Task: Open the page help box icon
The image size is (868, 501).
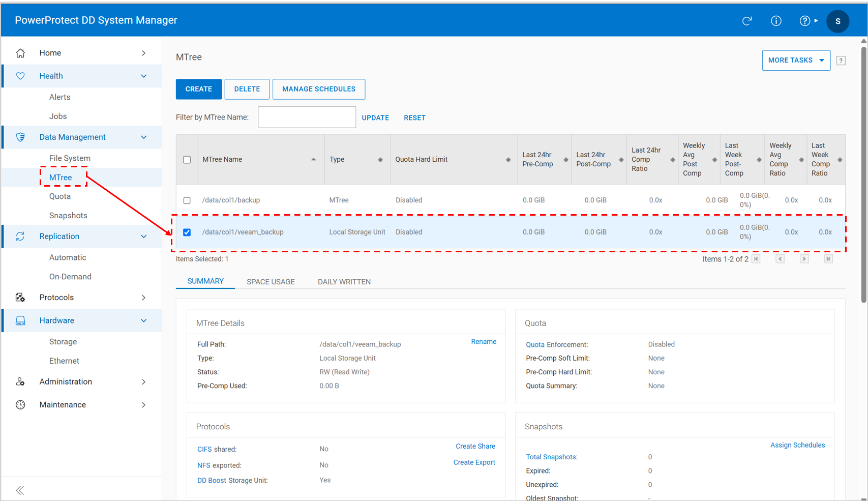Action: tap(841, 61)
